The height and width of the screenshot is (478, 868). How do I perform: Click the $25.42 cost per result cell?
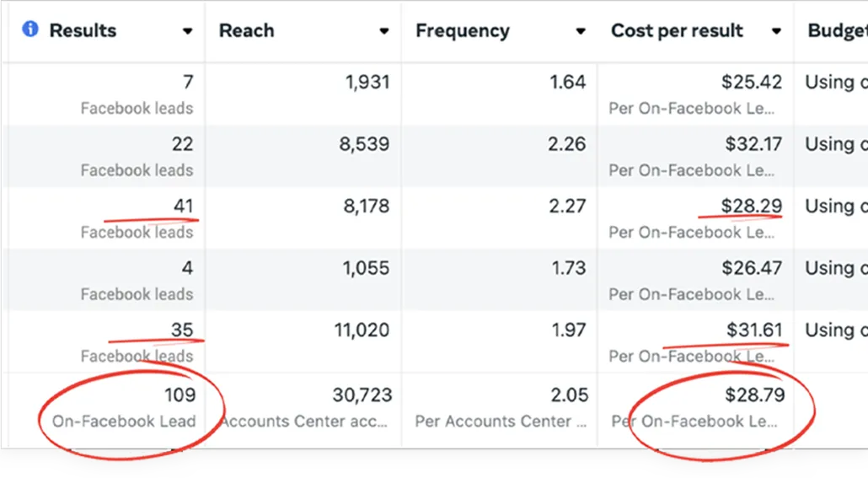[x=753, y=82]
